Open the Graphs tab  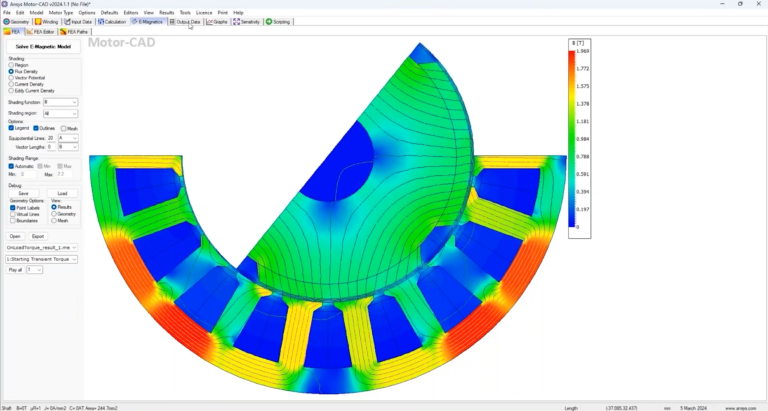217,22
